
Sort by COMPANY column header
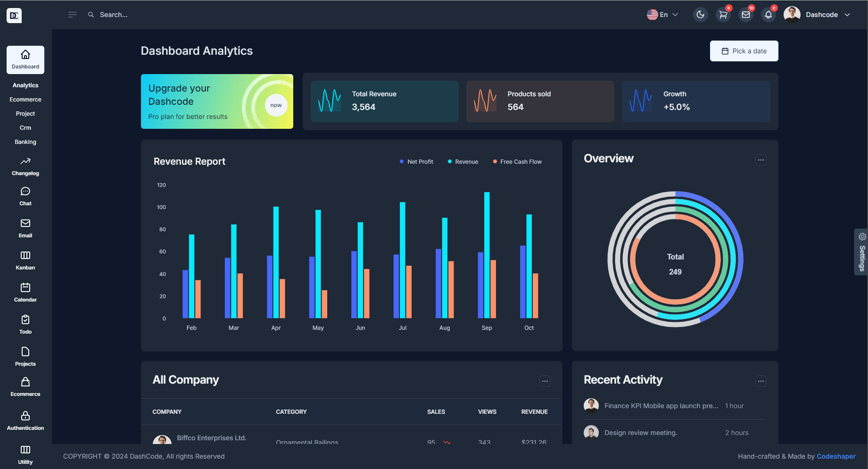167,412
